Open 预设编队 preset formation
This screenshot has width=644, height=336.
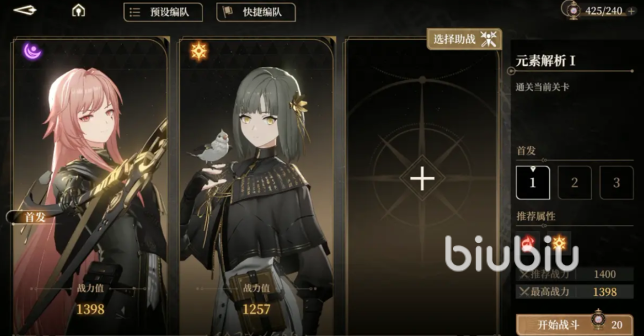[x=163, y=12]
